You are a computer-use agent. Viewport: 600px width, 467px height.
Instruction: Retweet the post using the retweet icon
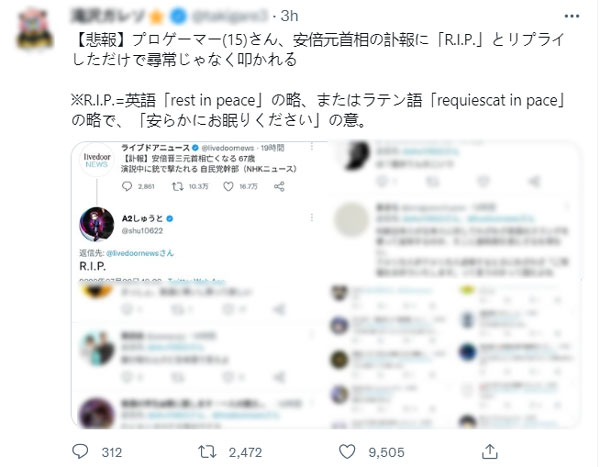pyautogui.click(x=207, y=452)
